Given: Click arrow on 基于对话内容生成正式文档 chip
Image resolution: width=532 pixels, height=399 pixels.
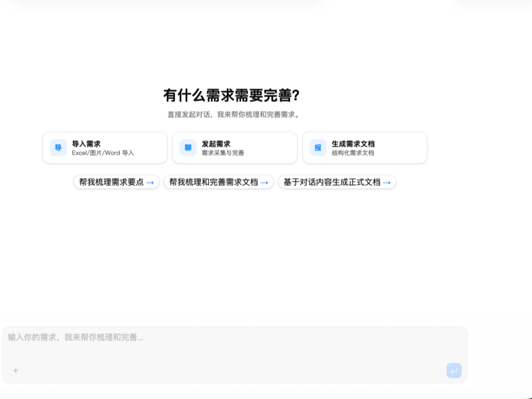Looking at the screenshot, I should coord(387,183).
